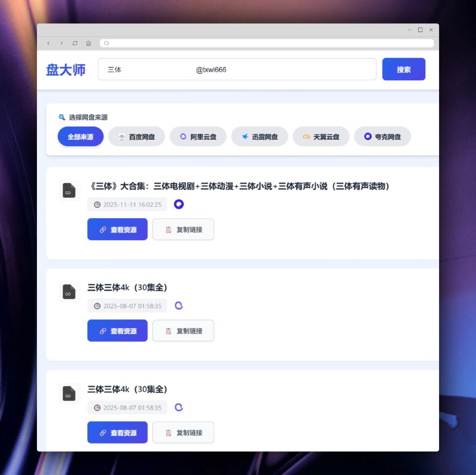
Task: Close the browser window
Action: [431, 30]
